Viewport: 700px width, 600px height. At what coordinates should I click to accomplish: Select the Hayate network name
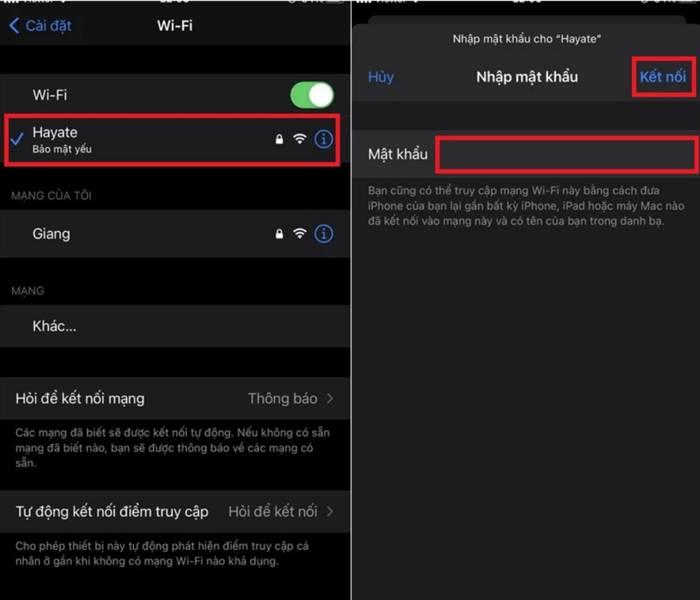point(55,132)
